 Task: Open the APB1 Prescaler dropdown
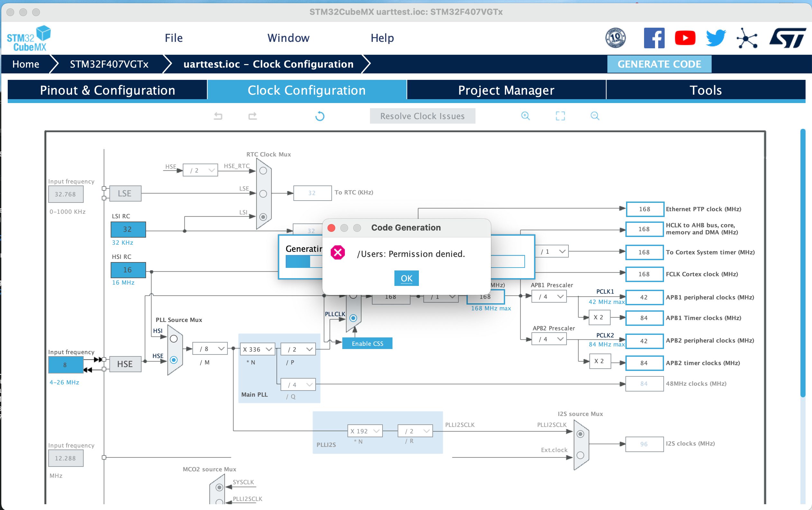point(549,297)
